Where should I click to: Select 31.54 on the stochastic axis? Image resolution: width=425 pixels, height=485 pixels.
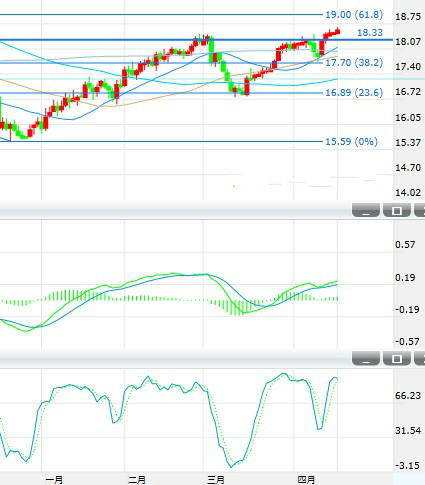pos(408,430)
